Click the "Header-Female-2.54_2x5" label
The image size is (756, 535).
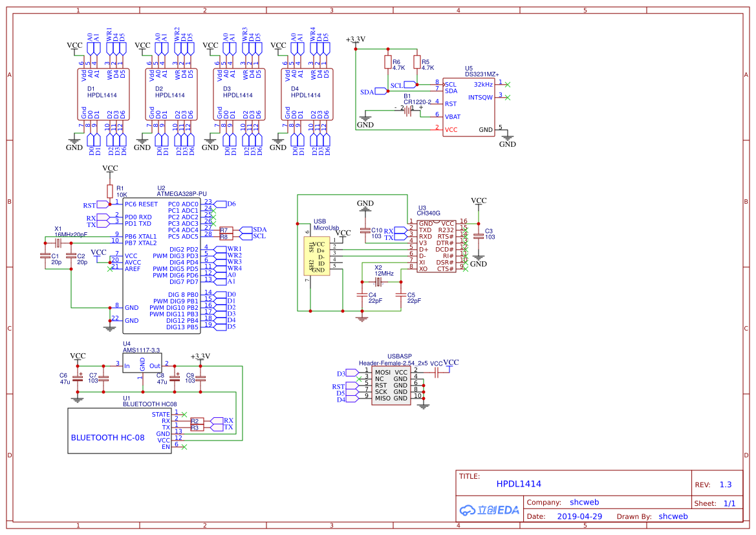[393, 363]
